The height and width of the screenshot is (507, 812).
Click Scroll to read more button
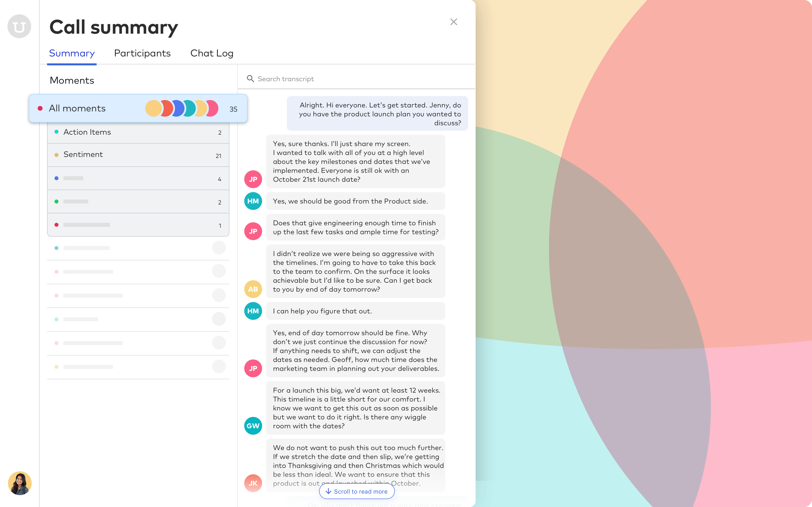356,491
